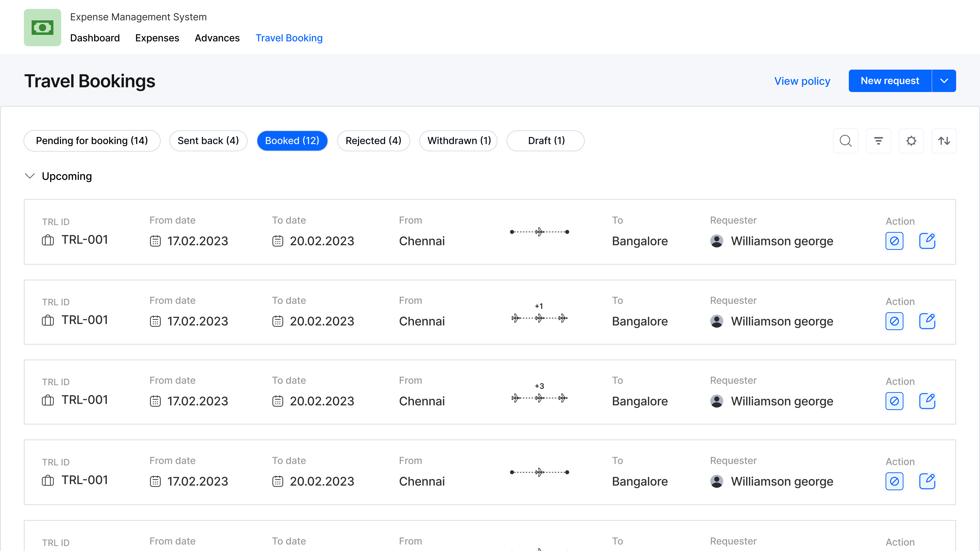The width and height of the screenshot is (980, 551).
Task: Switch to the Advances tab
Action: pos(217,38)
